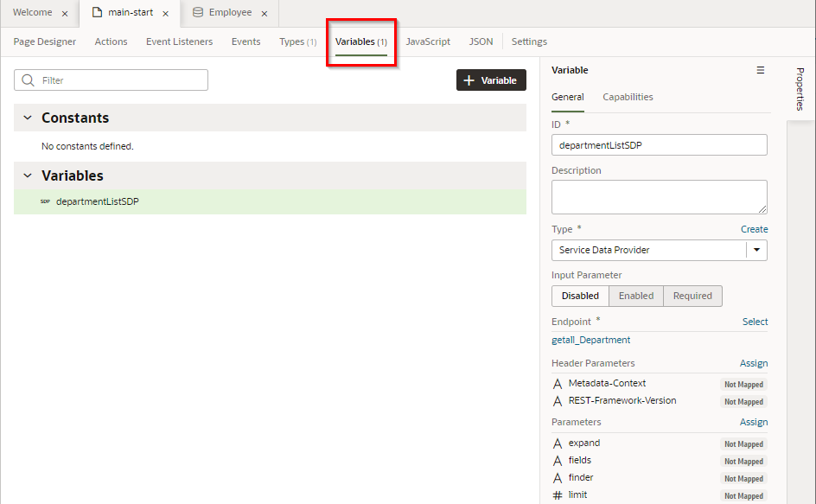Switch to the Capabilities tab
Viewport: 816px width, 504px height.
628,97
